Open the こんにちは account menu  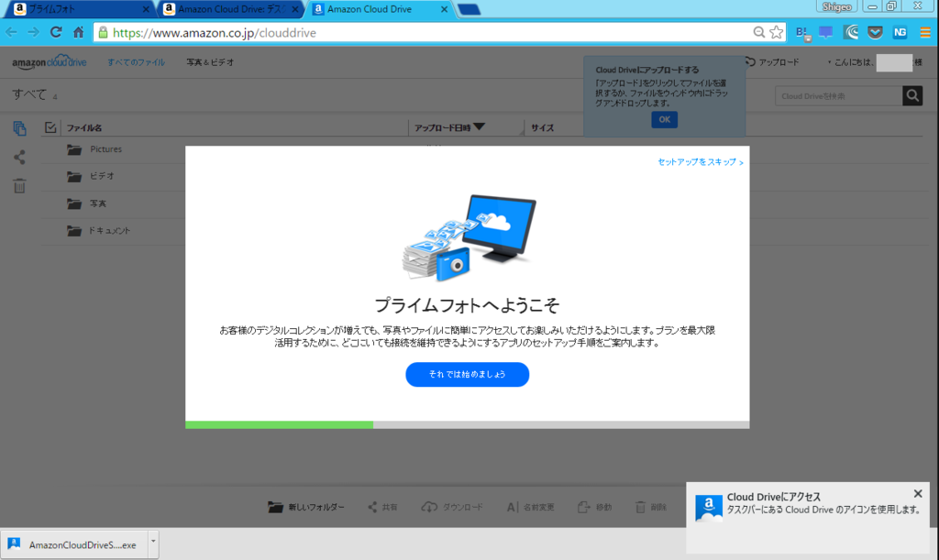point(876,62)
